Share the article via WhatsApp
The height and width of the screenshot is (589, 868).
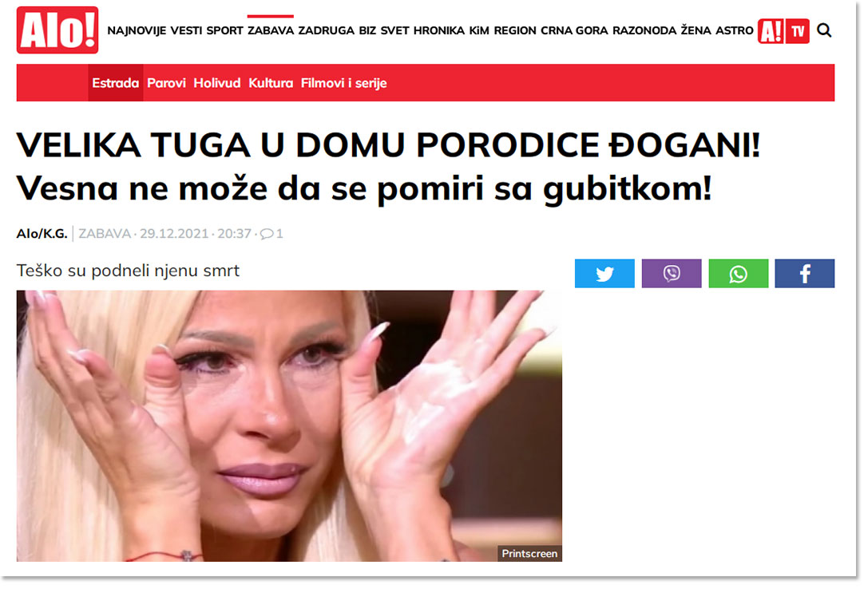[739, 273]
